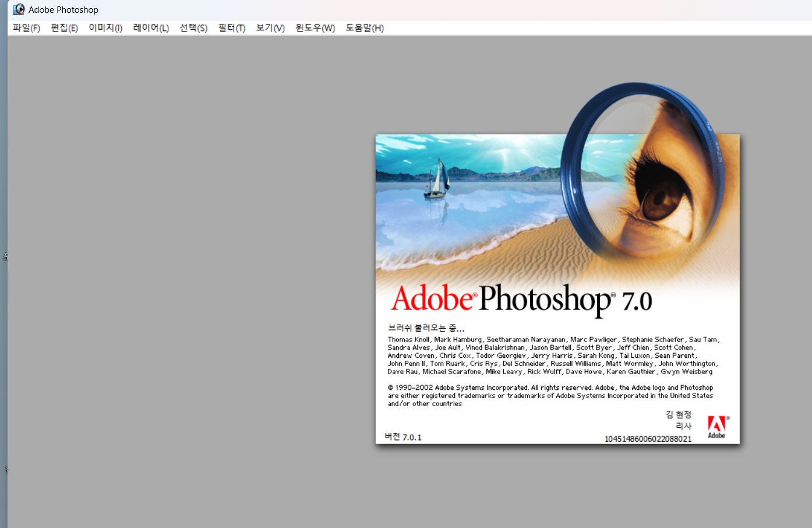This screenshot has height=528, width=812.
Task: Click the version text 버전 7.0.1
Action: [403, 437]
